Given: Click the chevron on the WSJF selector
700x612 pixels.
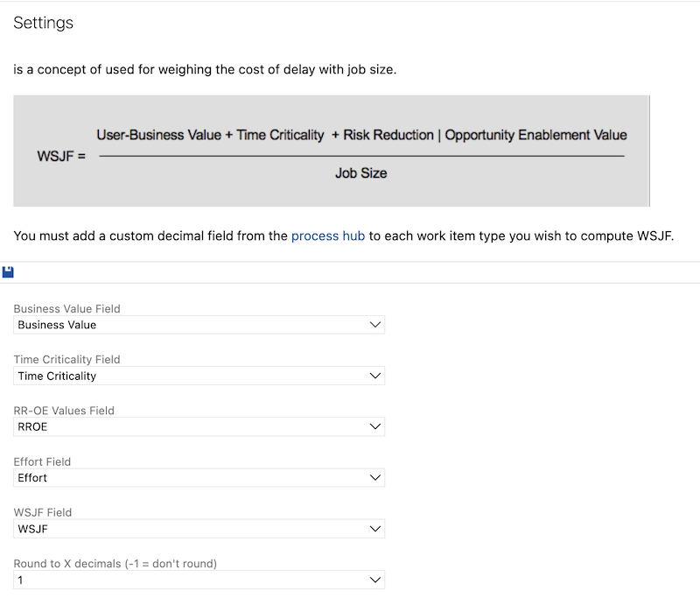Looking at the screenshot, I should 375,529.
